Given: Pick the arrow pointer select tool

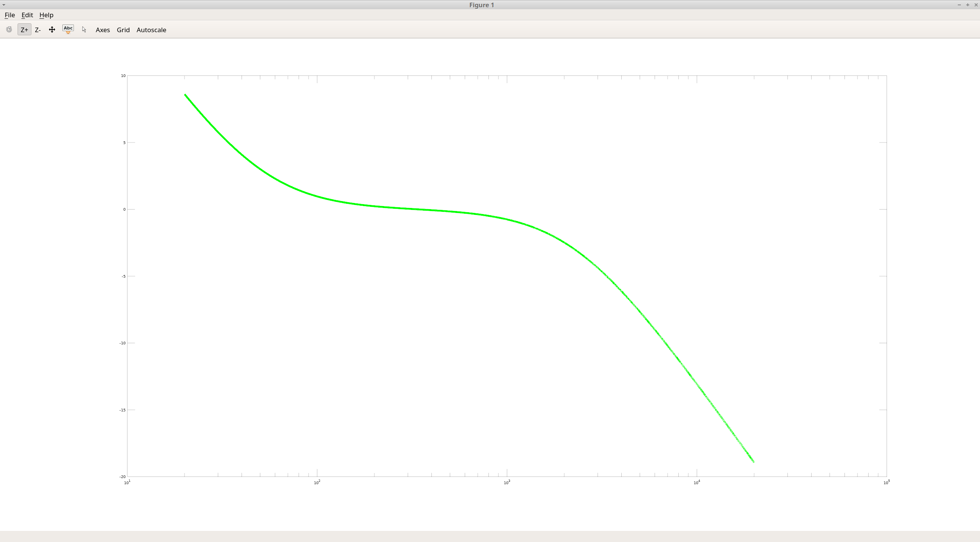Looking at the screenshot, I should coord(84,29).
